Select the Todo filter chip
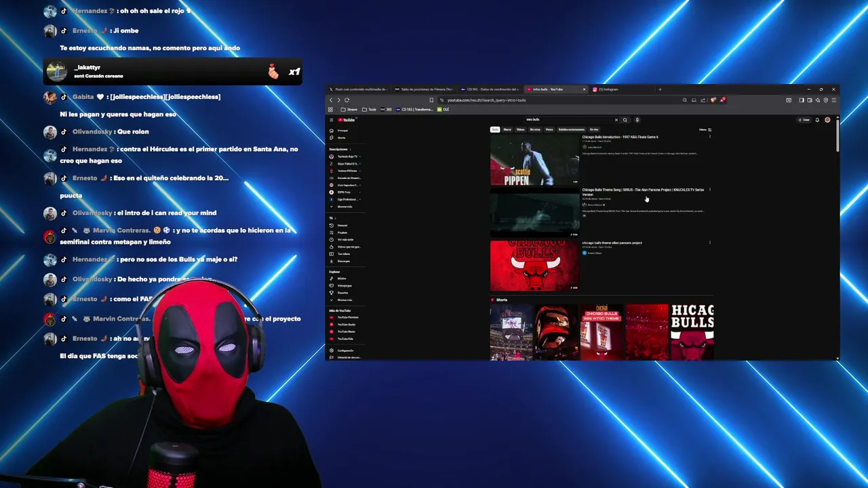 [495, 129]
